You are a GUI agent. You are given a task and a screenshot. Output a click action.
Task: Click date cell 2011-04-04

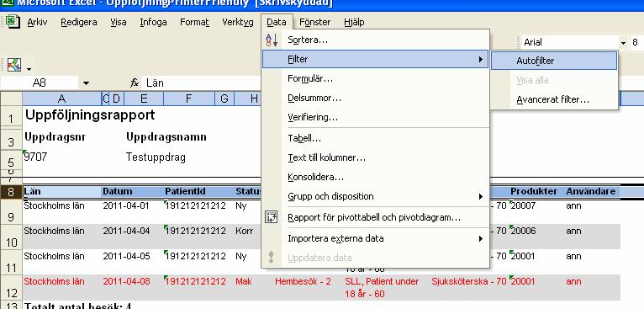126,231
